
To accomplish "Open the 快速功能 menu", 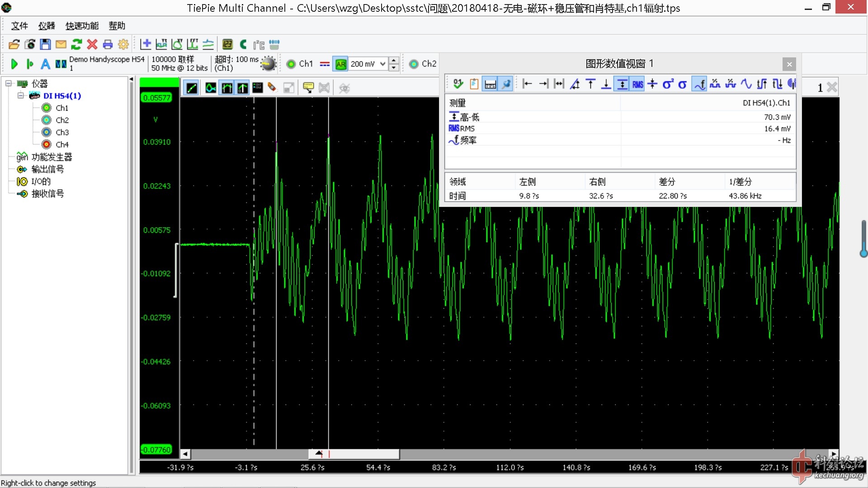I will pos(82,26).
